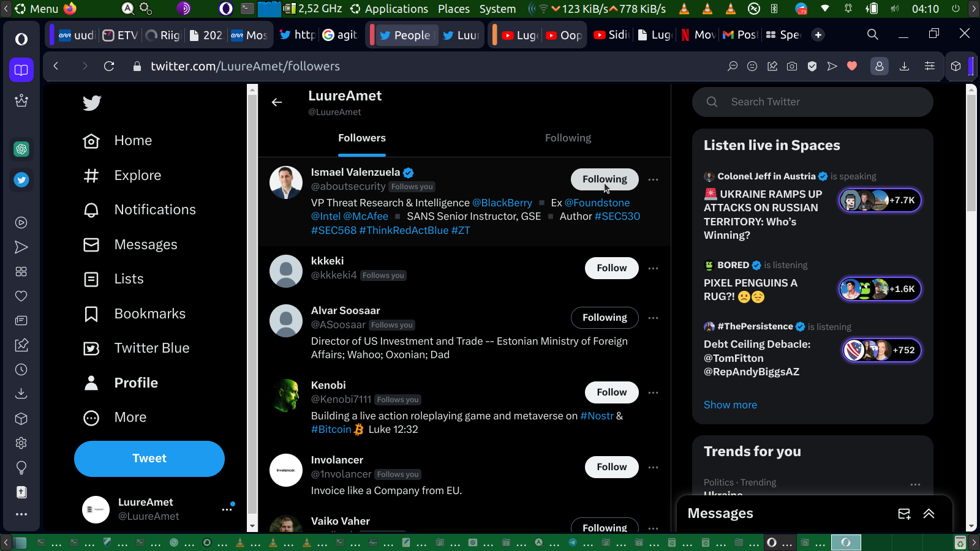Open more options for kkkeki
This screenshot has width=980, height=551.
coord(654,268)
